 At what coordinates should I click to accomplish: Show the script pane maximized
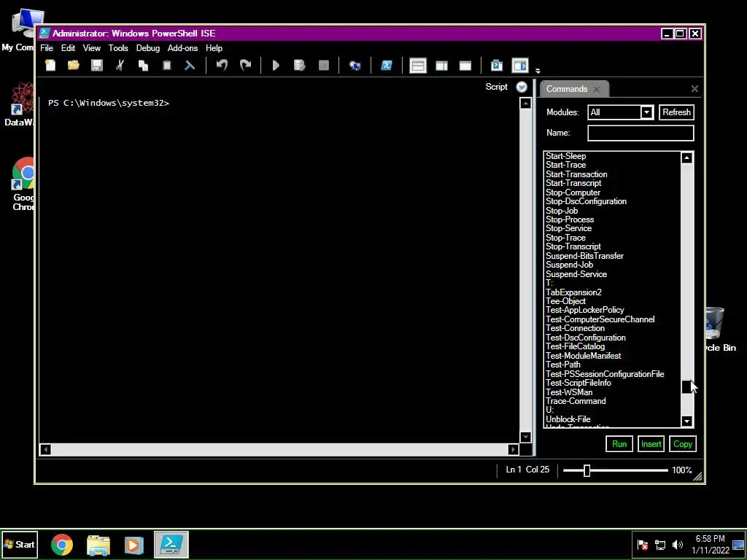pyautogui.click(x=465, y=65)
